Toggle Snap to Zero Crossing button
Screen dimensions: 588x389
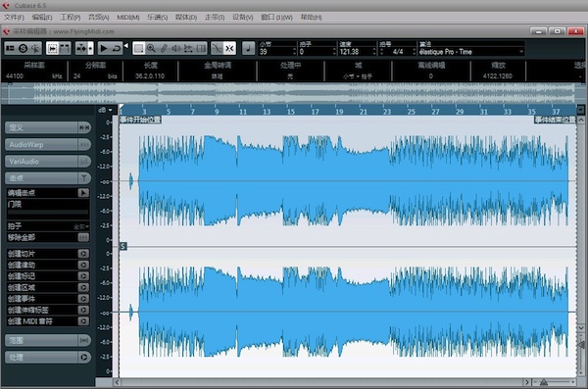click(x=218, y=48)
